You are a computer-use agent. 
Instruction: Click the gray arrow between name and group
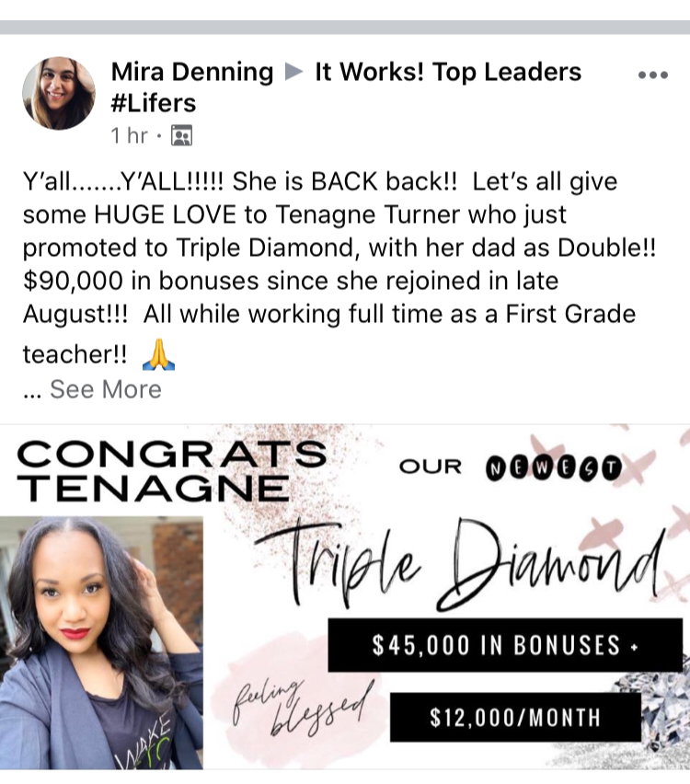294,72
